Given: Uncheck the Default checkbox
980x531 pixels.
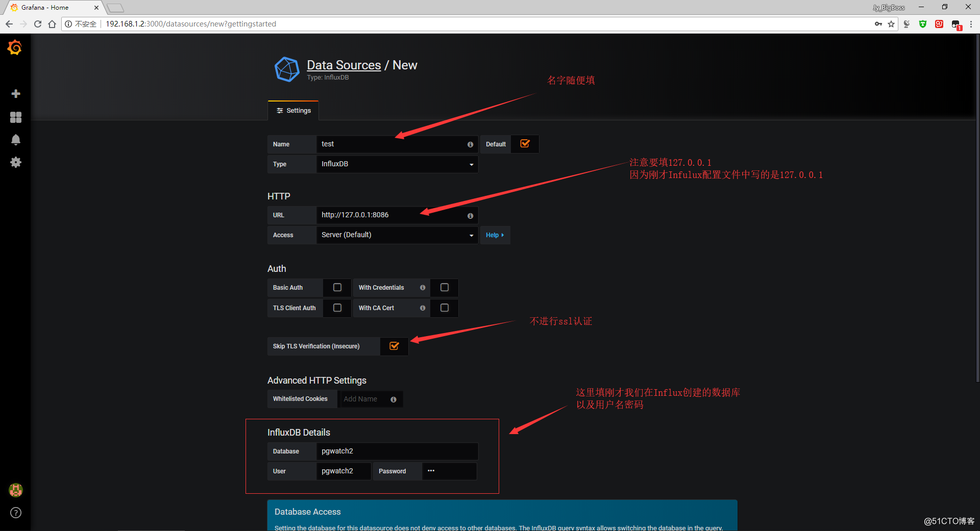Looking at the screenshot, I should click(525, 144).
